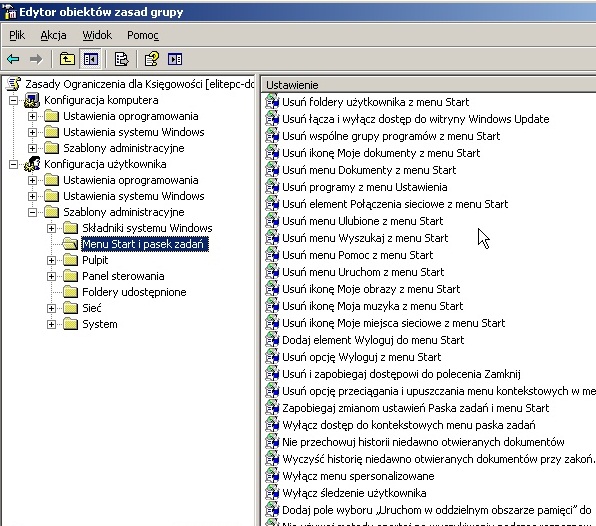
Task: Click the last toolbar icon with two panes
Action: pyautogui.click(x=175, y=59)
